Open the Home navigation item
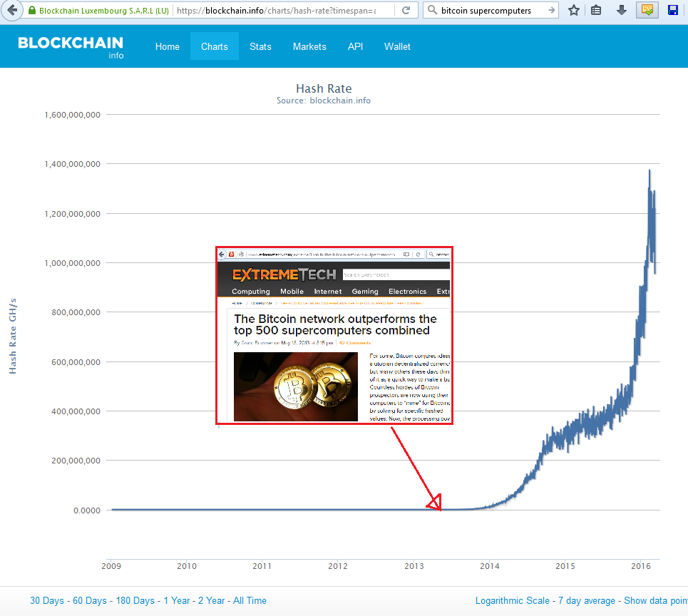688x616 pixels. [167, 46]
